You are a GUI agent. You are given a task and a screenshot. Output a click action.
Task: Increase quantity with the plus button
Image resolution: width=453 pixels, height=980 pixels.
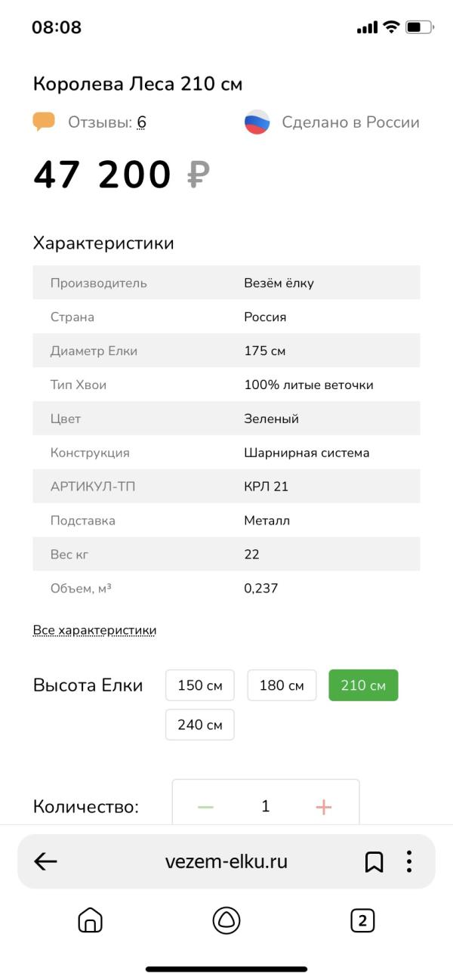coord(324,807)
